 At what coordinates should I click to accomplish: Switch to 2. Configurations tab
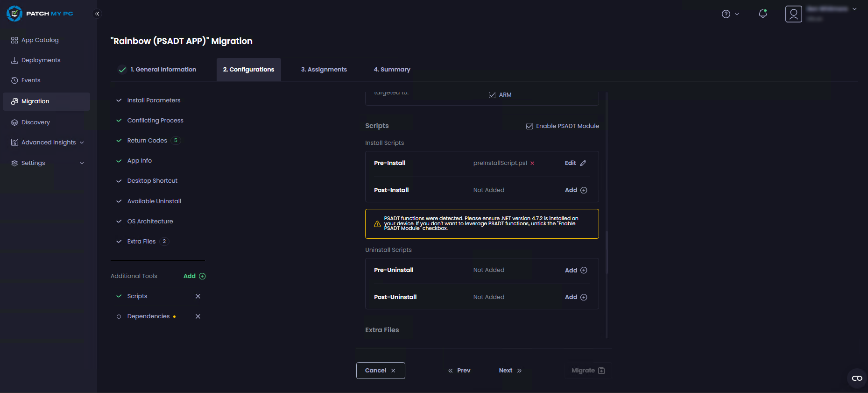point(249,70)
